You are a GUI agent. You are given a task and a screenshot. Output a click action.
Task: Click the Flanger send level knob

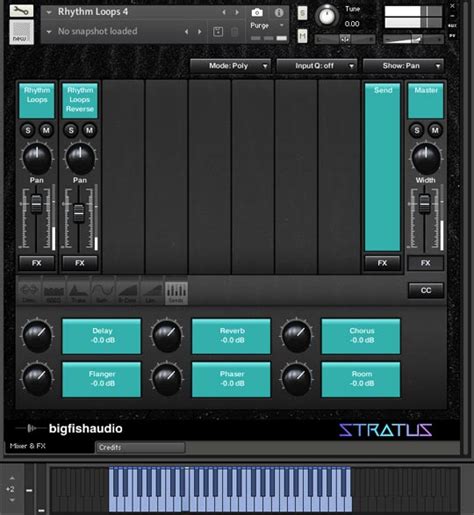point(37,379)
